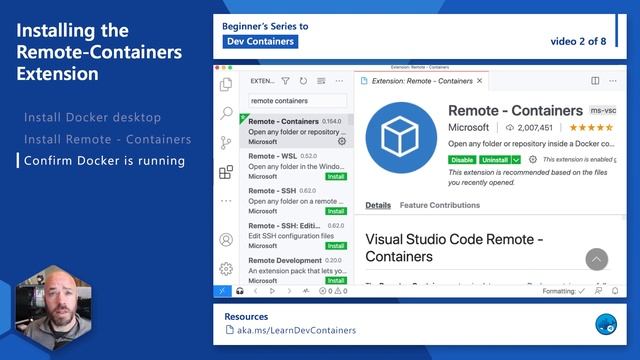Select the Extension: Remote - Containers editor tab

point(422,81)
